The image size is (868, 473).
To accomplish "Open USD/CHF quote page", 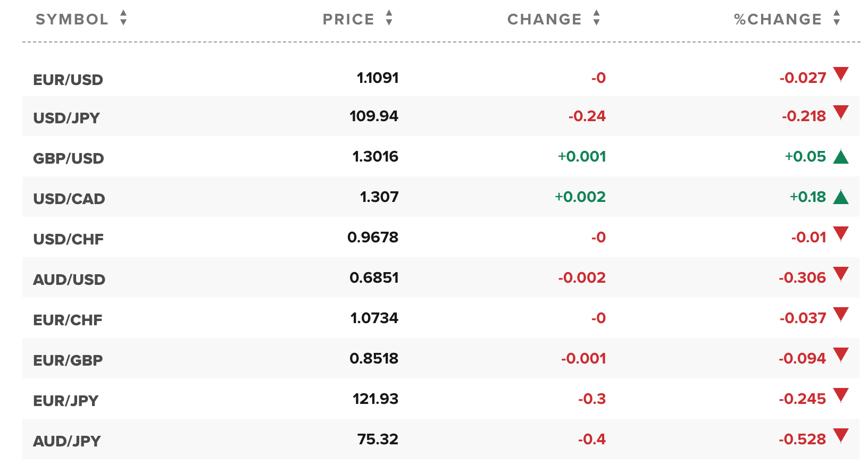I will point(69,239).
